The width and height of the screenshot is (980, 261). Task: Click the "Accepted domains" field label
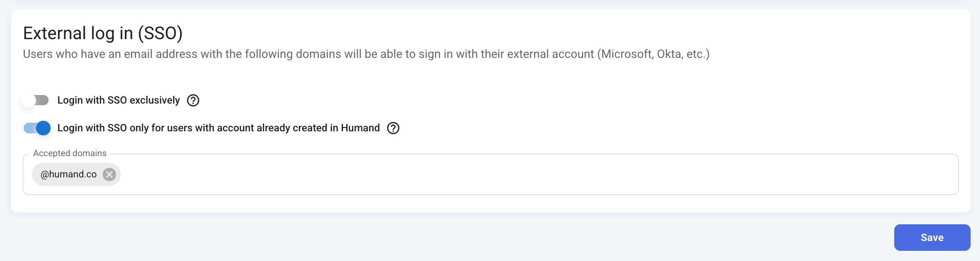click(x=70, y=153)
